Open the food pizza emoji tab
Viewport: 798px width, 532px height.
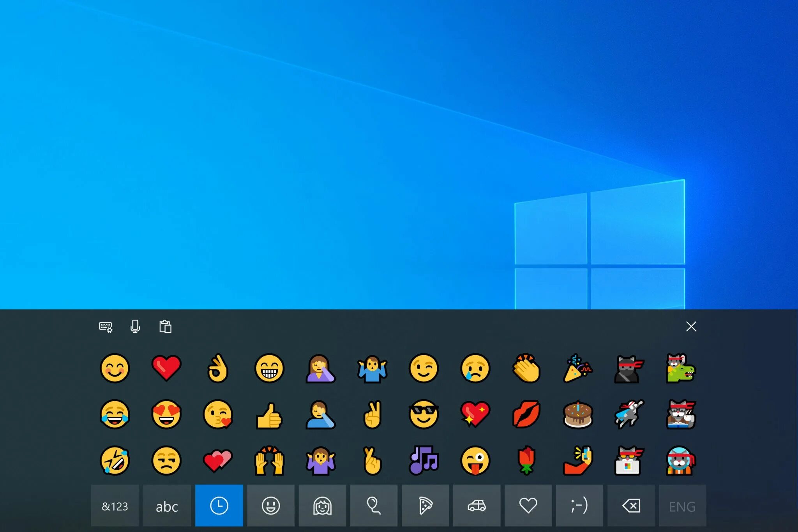(x=425, y=506)
